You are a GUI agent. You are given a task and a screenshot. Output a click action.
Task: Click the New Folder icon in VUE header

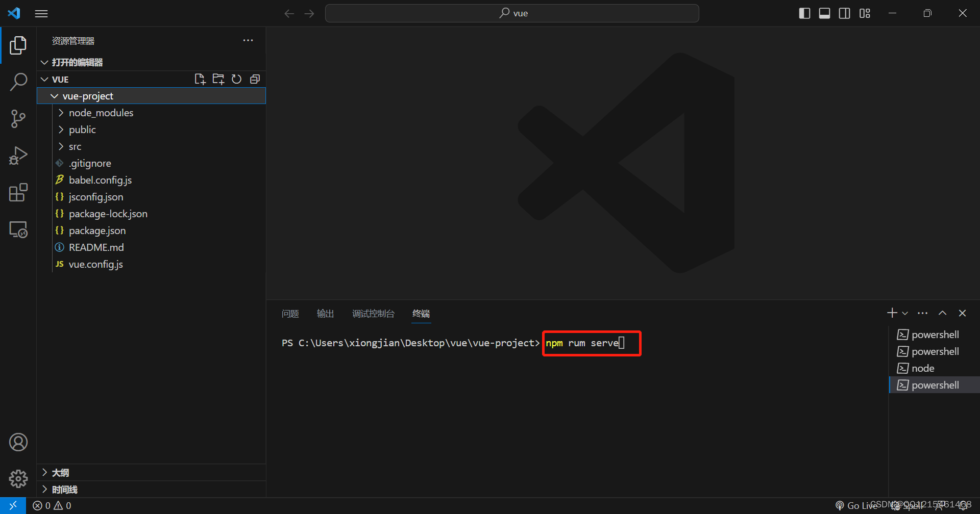click(218, 79)
